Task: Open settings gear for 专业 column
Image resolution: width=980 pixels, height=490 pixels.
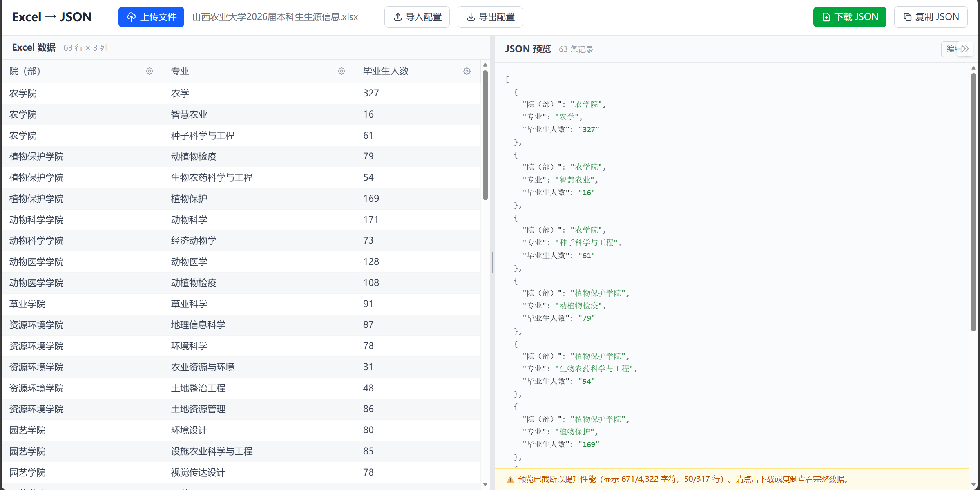Action: tap(342, 71)
